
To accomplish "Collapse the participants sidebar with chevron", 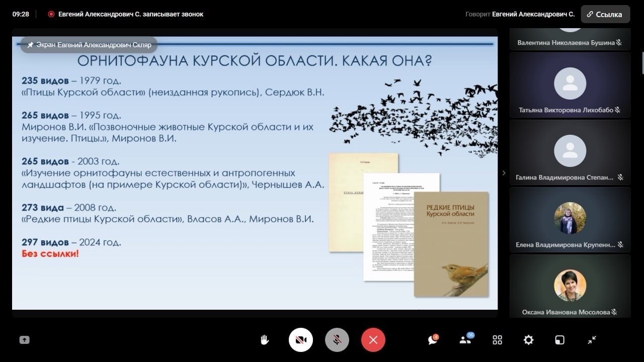I will 504,173.
